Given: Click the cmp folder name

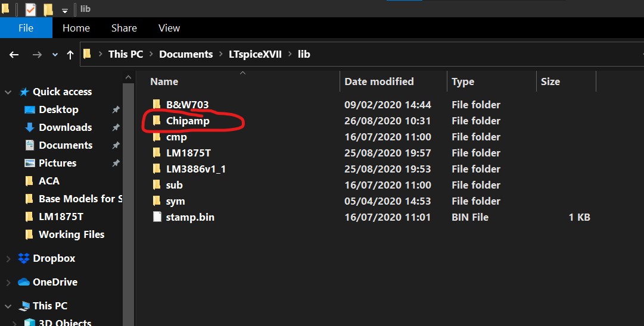Looking at the screenshot, I should coord(176,137).
